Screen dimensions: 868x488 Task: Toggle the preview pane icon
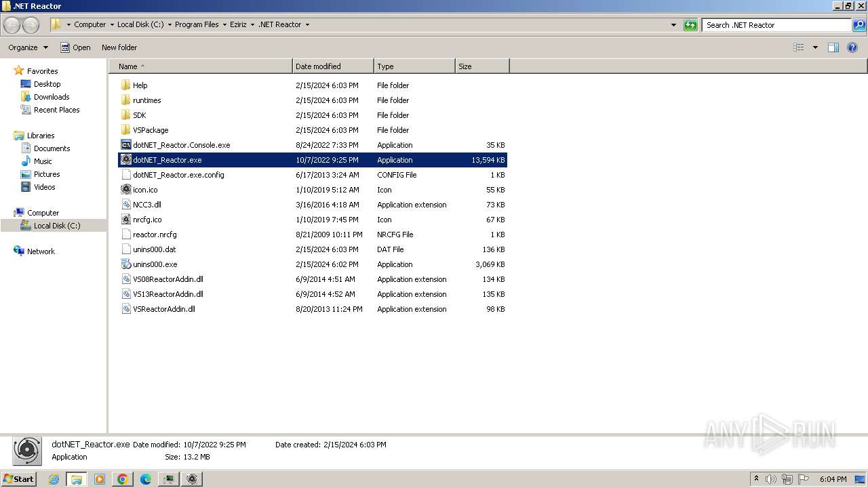pyautogui.click(x=833, y=47)
